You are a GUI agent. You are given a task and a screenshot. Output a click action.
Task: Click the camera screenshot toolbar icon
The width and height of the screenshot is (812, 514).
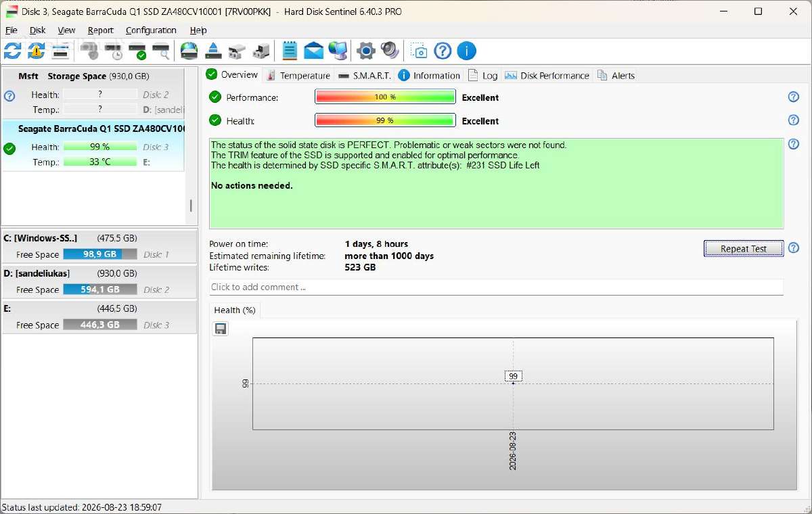point(420,51)
